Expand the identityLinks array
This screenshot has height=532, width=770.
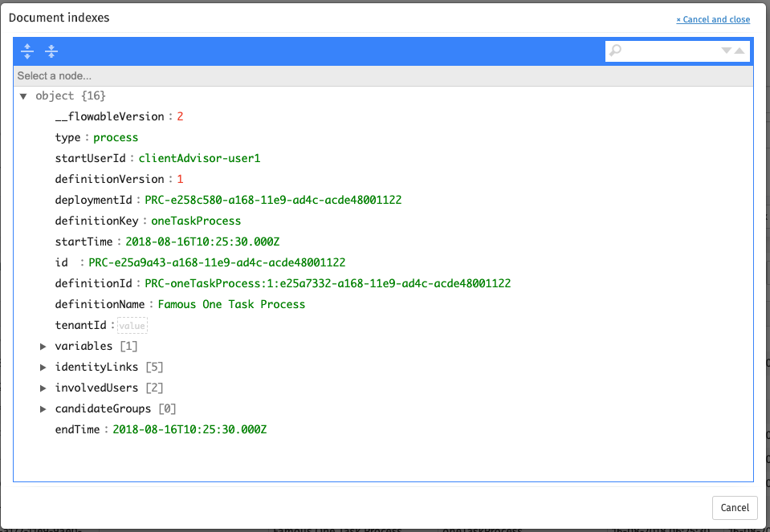pos(43,368)
